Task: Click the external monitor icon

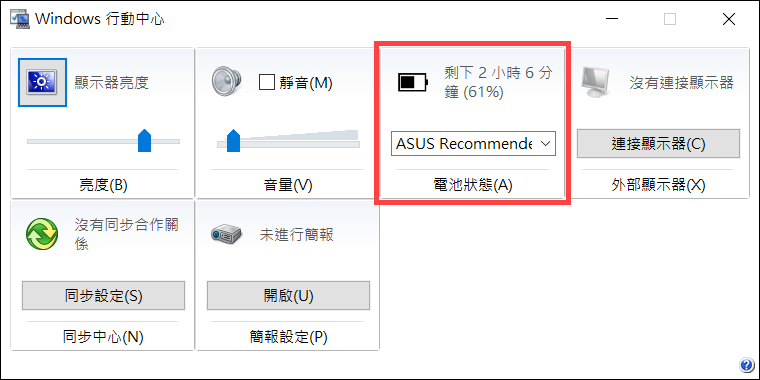Action: click(594, 81)
